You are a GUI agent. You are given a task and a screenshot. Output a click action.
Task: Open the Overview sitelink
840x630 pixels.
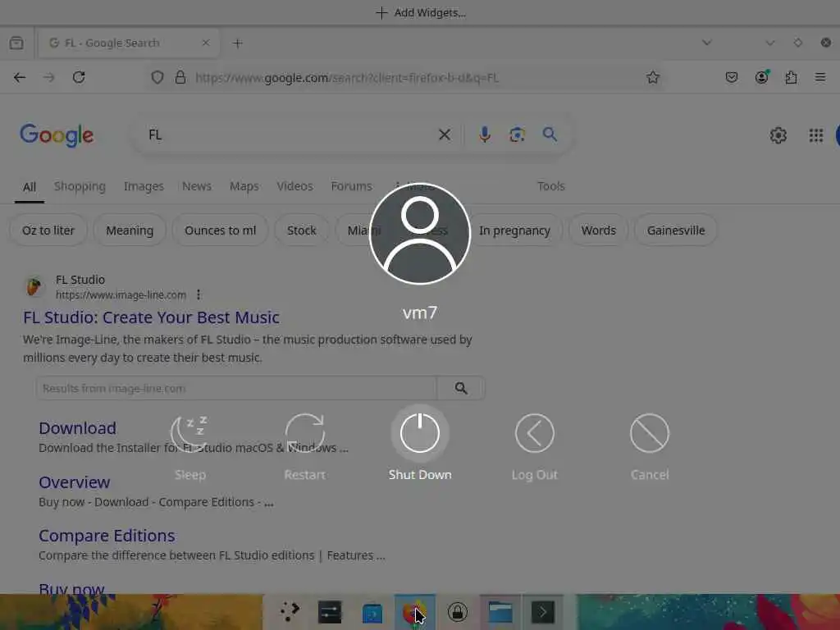pos(75,482)
